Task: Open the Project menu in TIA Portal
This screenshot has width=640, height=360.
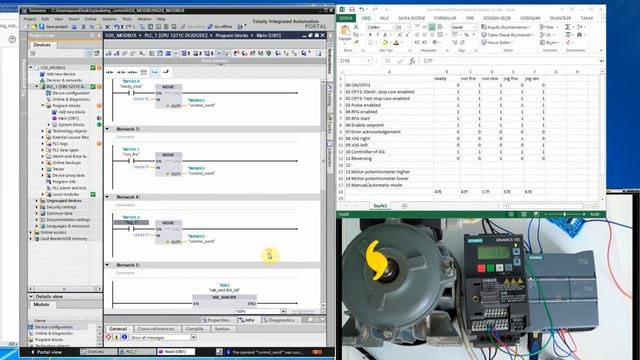Action: (x=30, y=19)
